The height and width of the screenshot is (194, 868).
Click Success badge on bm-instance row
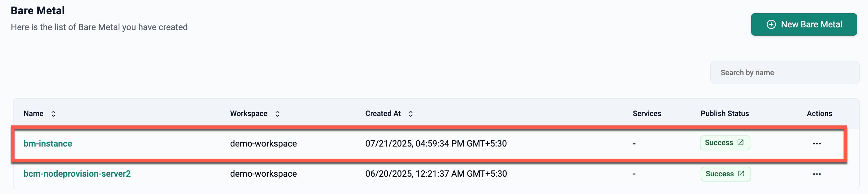coord(719,143)
